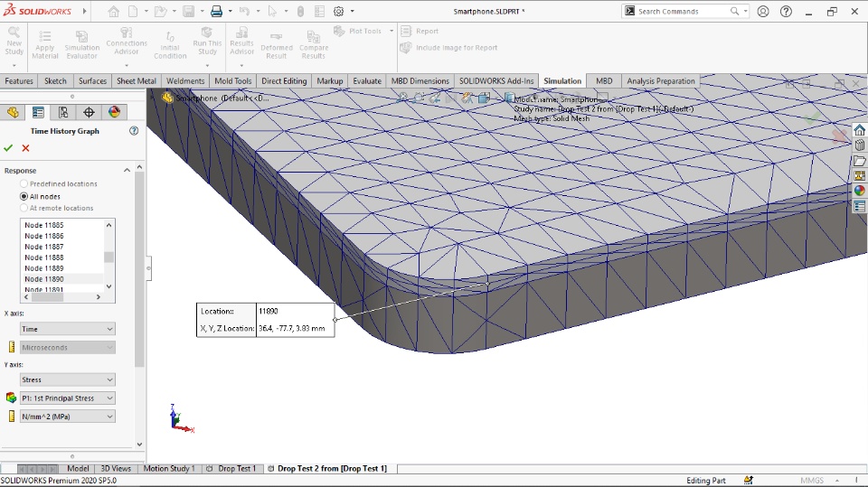Open the Options gear icon
The height and width of the screenshot is (487, 868).
pos(338,12)
